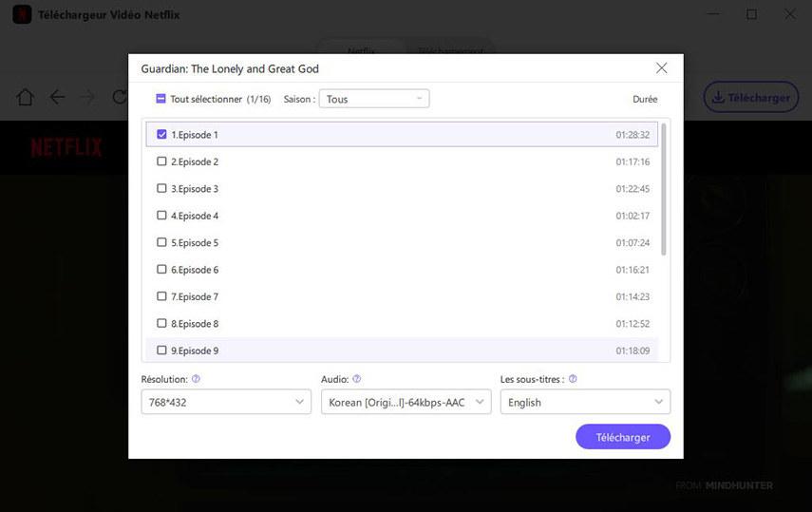Image resolution: width=812 pixels, height=512 pixels.
Task: Click the purple Télécharger button in dialog
Action: [x=623, y=437]
